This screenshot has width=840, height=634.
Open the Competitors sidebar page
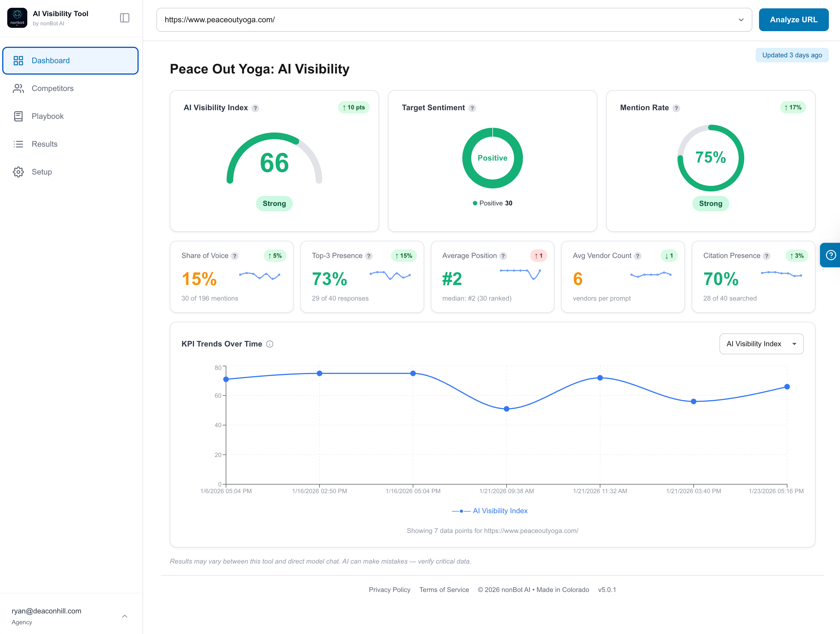pos(52,89)
